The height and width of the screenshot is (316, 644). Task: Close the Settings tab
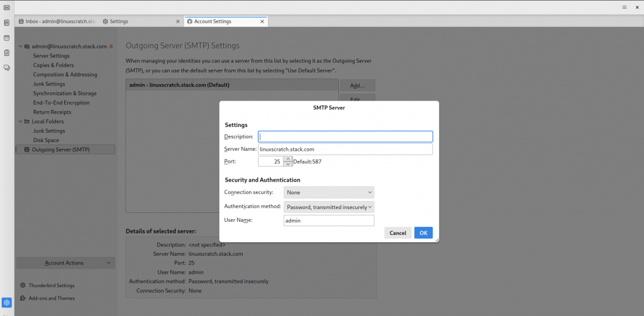pyautogui.click(x=178, y=21)
